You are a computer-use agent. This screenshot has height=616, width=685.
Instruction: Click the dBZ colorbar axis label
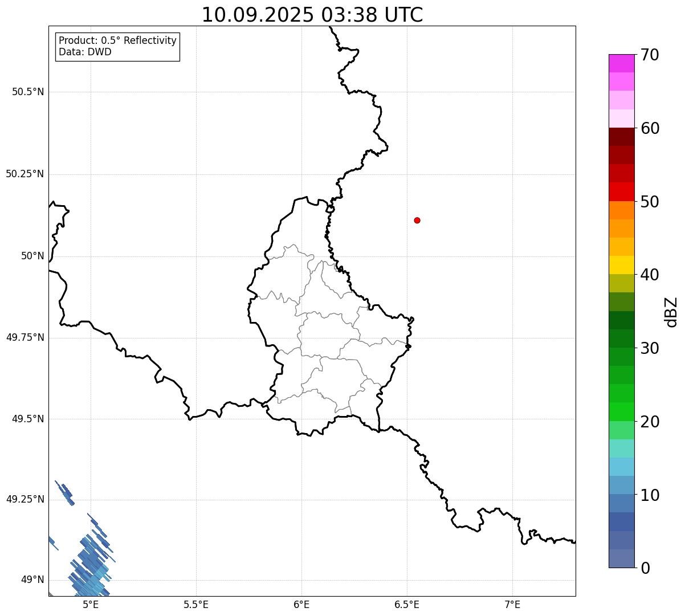[x=671, y=312]
